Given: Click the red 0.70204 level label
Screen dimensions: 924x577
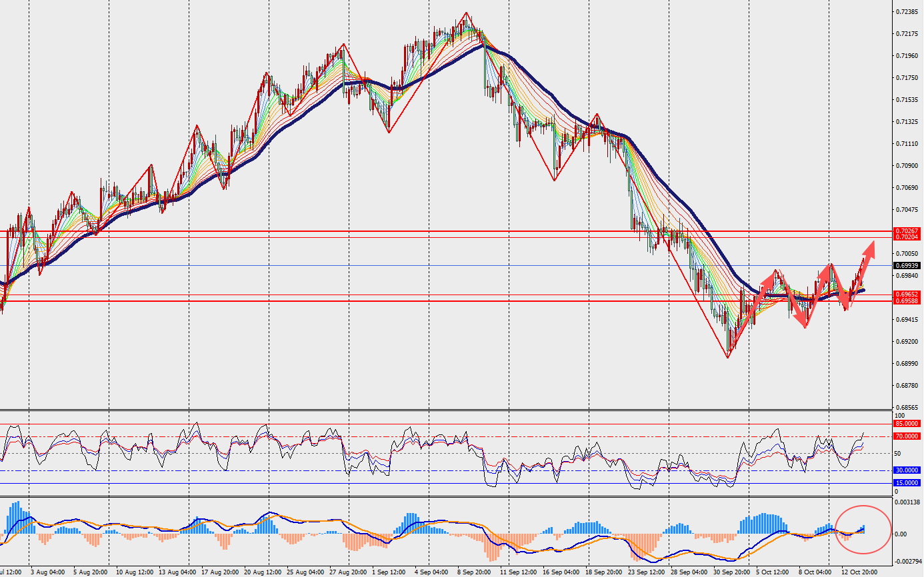Looking at the screenshot, I should (x=907, y=237).
